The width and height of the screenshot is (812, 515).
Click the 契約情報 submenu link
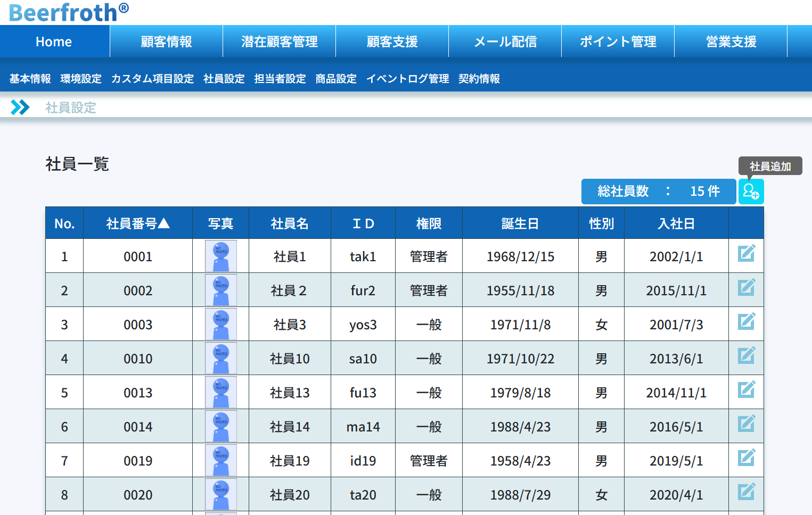click(x=479, y=79)
